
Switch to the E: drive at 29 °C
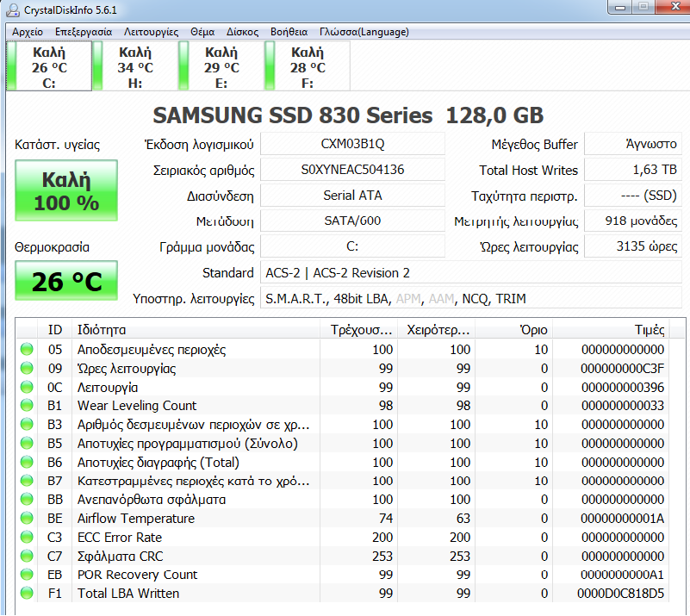click(221, 66)
